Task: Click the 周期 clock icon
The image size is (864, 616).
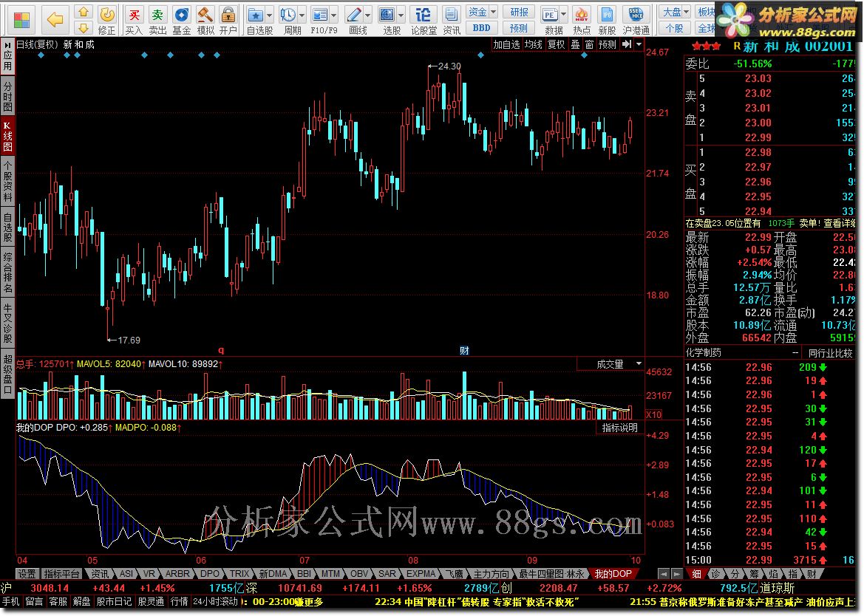Action: coord(288,15)
